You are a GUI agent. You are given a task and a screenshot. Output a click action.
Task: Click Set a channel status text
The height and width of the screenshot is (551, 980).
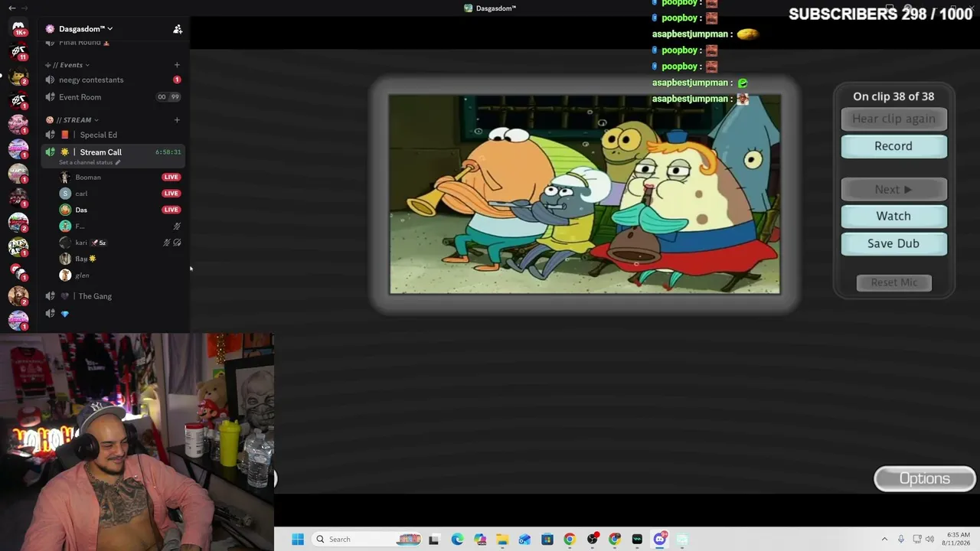[x=86, y=162]
